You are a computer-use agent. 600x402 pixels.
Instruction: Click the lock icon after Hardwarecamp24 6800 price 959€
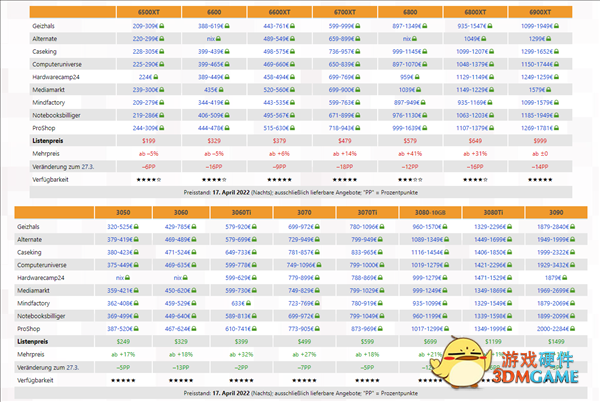[417, 77]
